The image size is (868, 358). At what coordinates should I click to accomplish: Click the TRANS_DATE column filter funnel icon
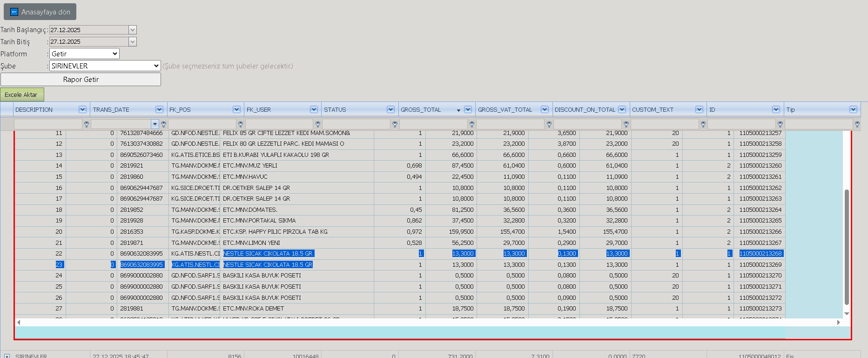pyautogui.click(x=163, y=124)
